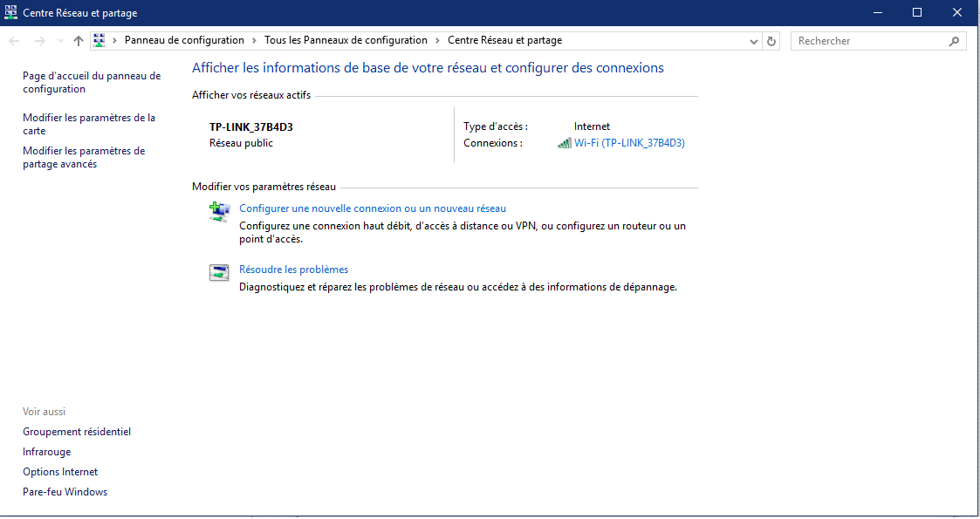Click the Wi-Fi signal strength icon
The width and height of the screenshot is (980, 519).
(x=564, y=142)
